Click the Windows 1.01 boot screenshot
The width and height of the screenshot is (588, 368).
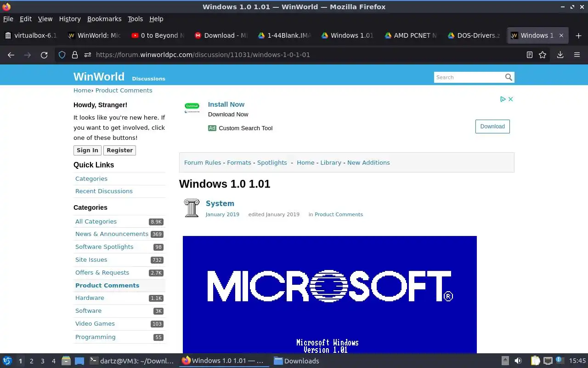330,294
